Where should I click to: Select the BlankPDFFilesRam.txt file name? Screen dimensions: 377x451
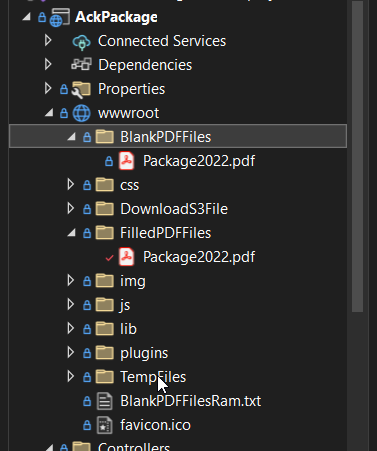coord(191,401)
